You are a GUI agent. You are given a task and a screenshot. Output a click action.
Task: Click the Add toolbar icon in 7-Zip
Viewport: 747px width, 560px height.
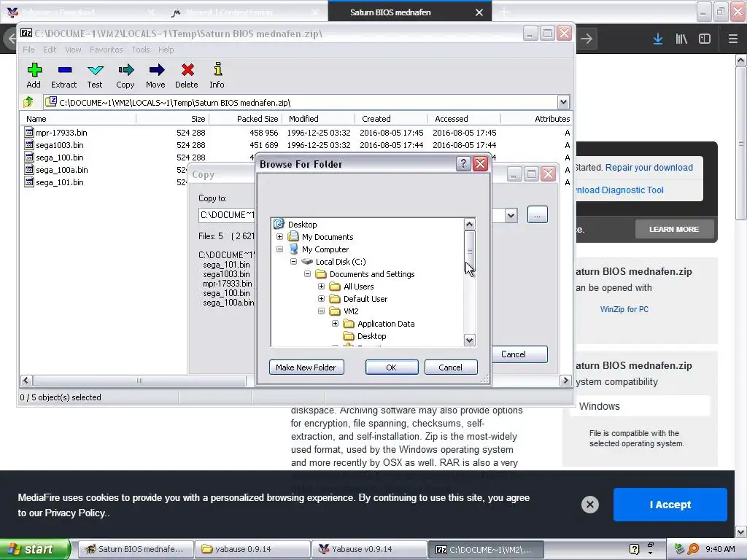click(34, 70)
